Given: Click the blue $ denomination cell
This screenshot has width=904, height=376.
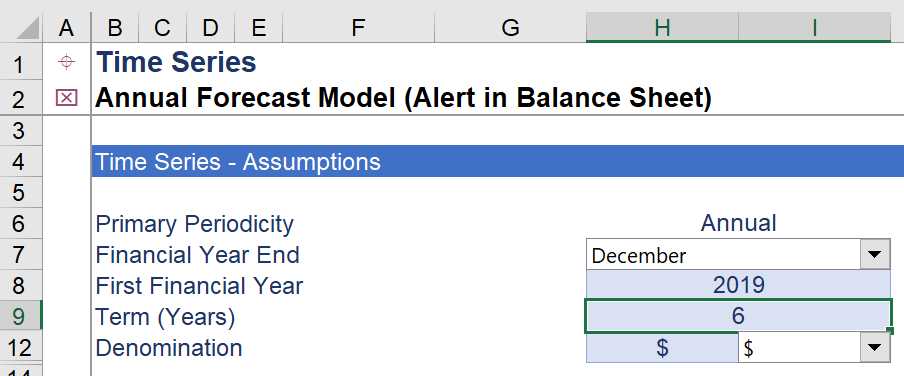Looking at the screenshot, I should (x=662, y=348).
